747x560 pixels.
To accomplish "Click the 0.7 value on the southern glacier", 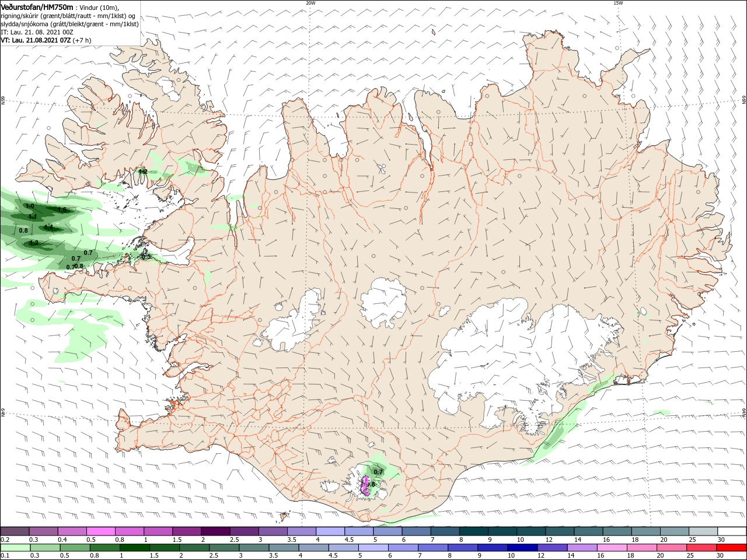I will (378, 472).
